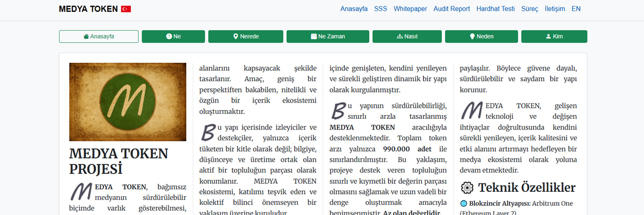Screen dimensions: 644x215
Task: Click the Blokzincir Altyapısı: Arbitrum One text
Action: (x=521, y=204)
